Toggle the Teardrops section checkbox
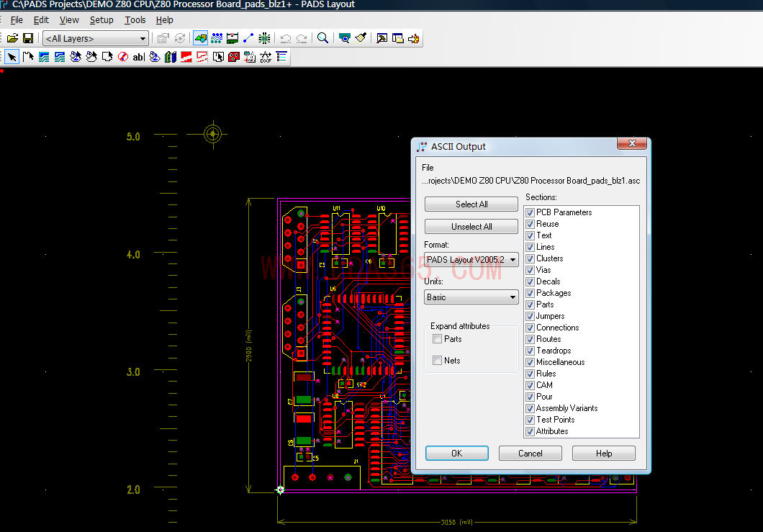Screen dimensions: 763x532 531,351
